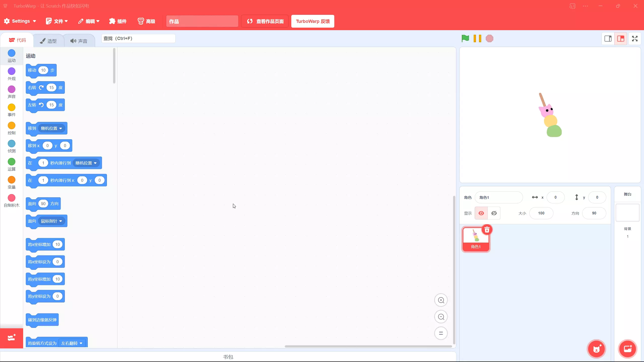
Task: Hide the sprite with crossed-eye icon
Action: (x=494, y=213)
